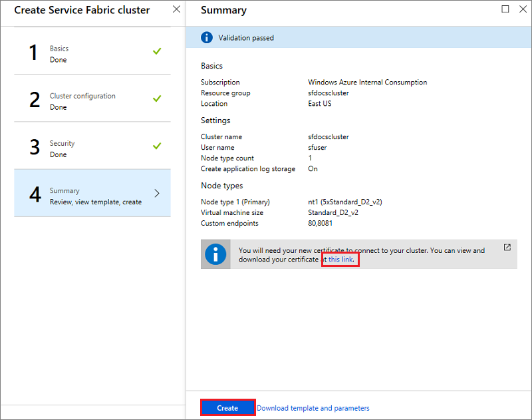Select the node type value nt1 (5xStandard_D2_v2)
The width and height of the screenshot is (532, 420).
[x=345, y=202]
